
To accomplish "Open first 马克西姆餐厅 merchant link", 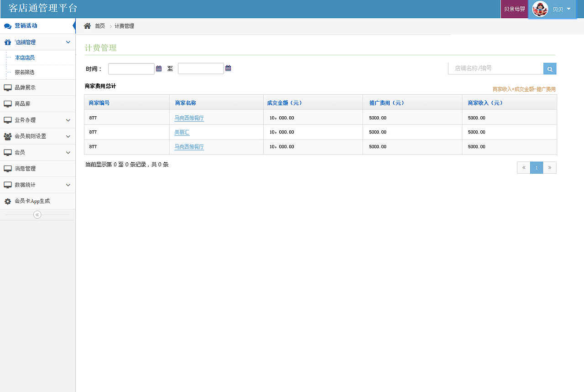I will click(189, 118).
